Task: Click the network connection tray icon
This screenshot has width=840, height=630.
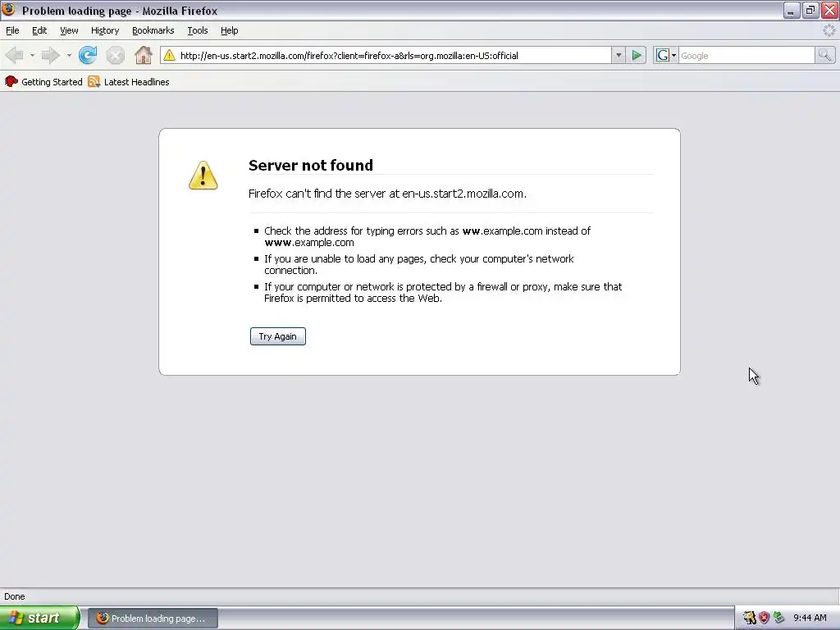Action: (x=779, y=618)
